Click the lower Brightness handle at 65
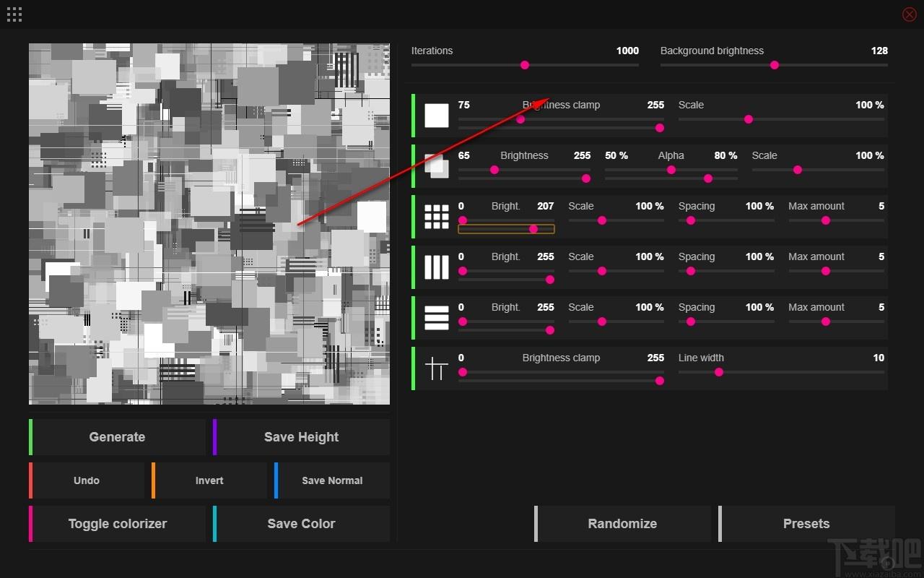The height and width of the screenshot is (578, 924). coord(494,170)
